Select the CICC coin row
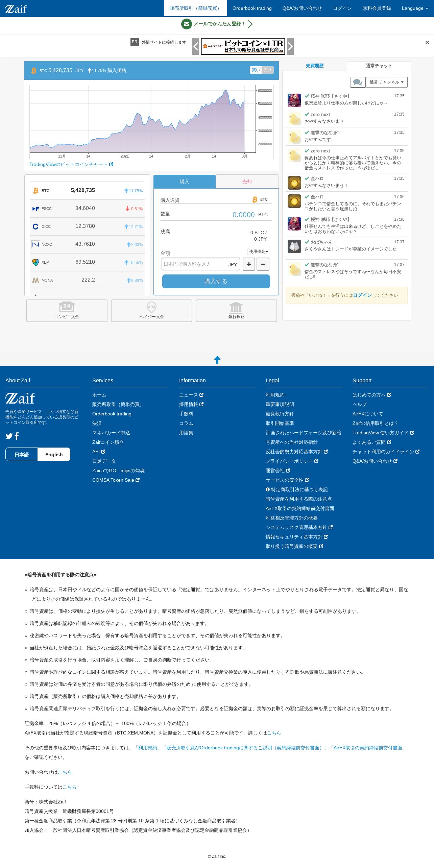Image resolution: width=434 pixels, height=868 pixels. point(87,226)
